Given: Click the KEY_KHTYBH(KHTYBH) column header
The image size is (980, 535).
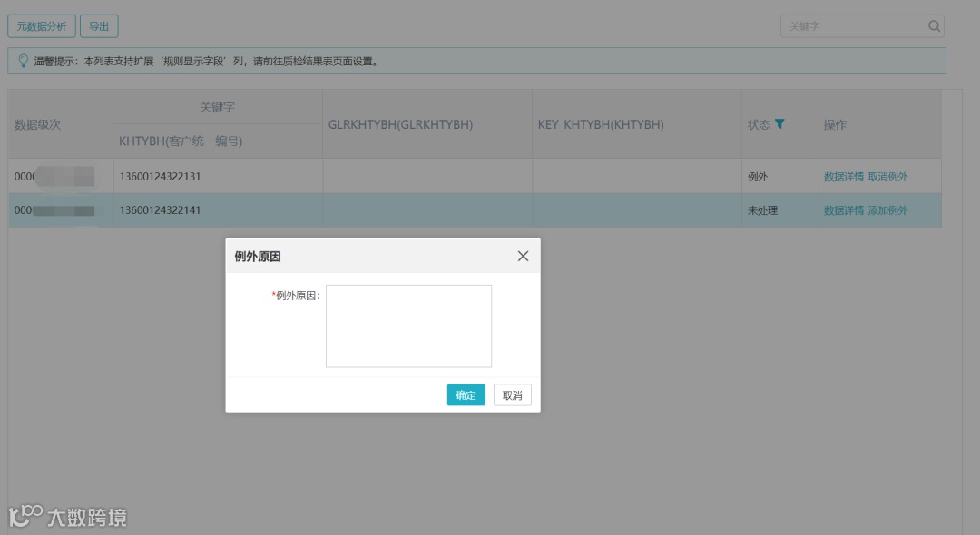Looking at the screenshot, I should tap(637, 124).
